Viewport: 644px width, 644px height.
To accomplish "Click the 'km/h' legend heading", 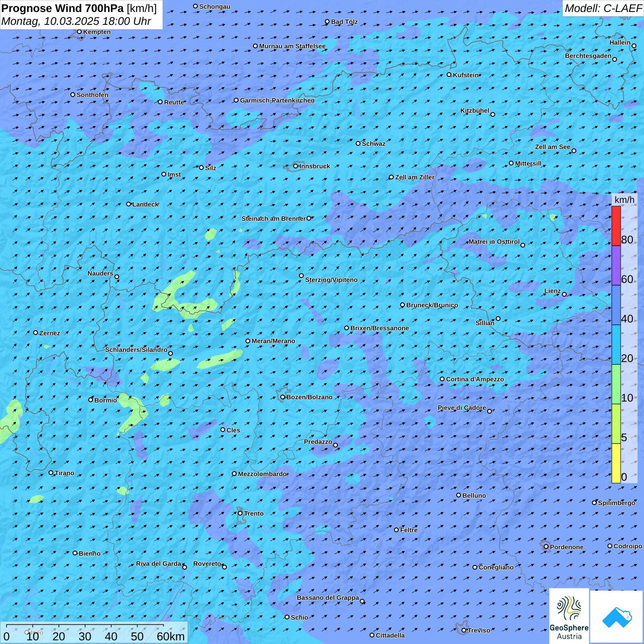I will pyautogui.click(x=624, y=200).
